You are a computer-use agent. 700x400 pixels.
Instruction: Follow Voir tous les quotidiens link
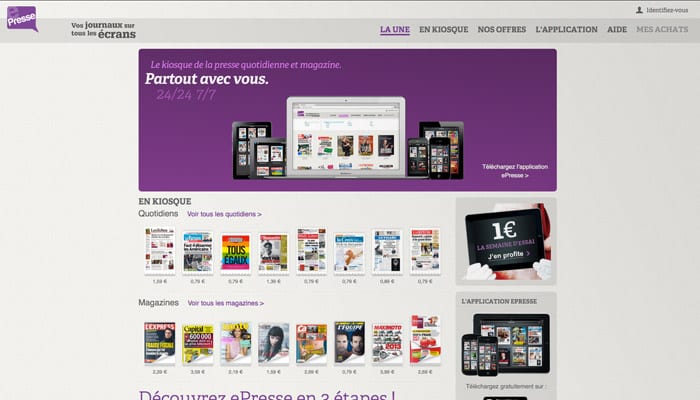pyautogui.click(x=224, y=214)
